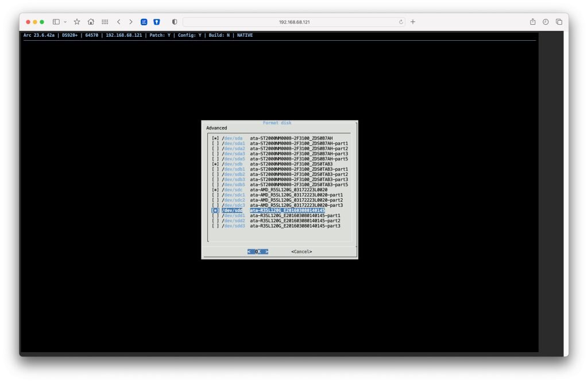Click the NATIVE status text
Viewport: 588px width, 382px height.
click(x=245, y=35)
